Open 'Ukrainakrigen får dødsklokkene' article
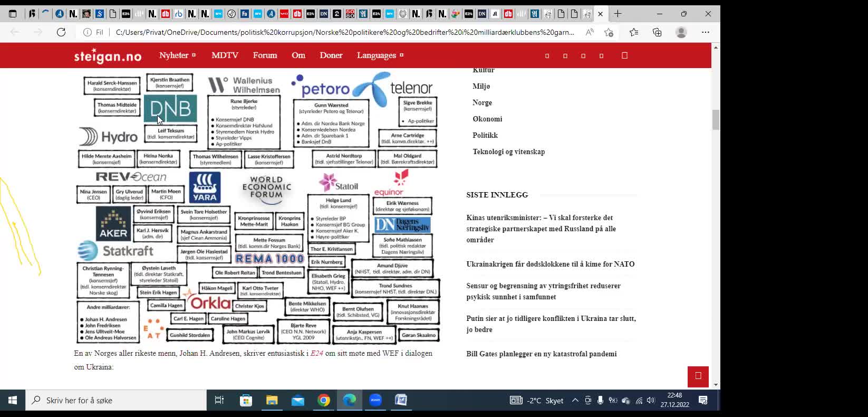The width and height of the screenshot is (868, 417). pos(551,264)
